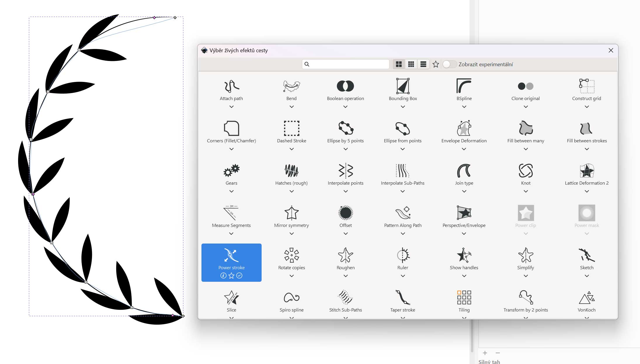Expand the chevron under Sketch
640x364 pixels.
(587, 276)
